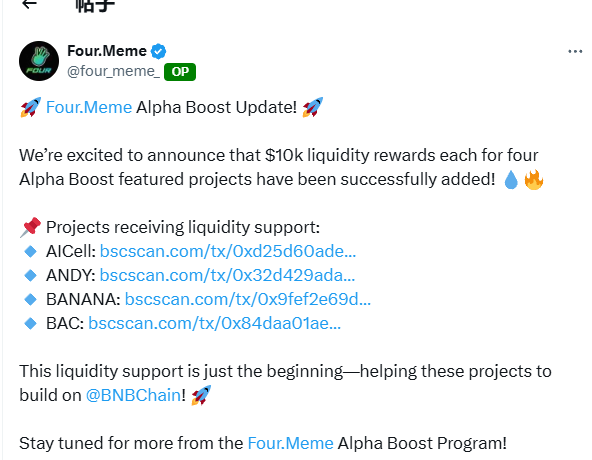
Task: Click the rocket emoji at the post start
Action: pos(31,107)
